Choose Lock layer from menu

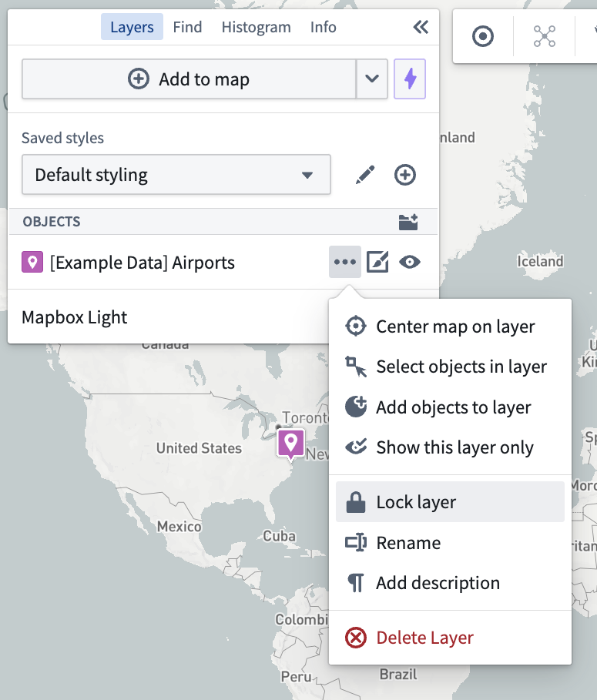pos(450,502)
